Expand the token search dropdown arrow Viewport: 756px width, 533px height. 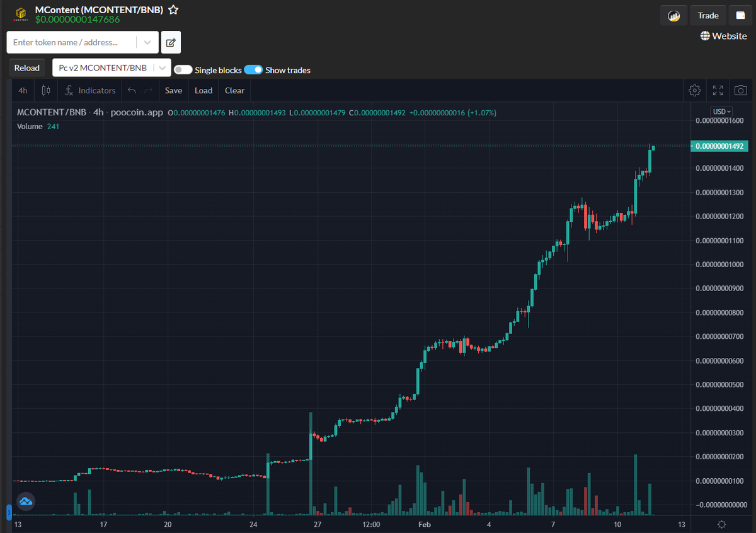[147, 42]
